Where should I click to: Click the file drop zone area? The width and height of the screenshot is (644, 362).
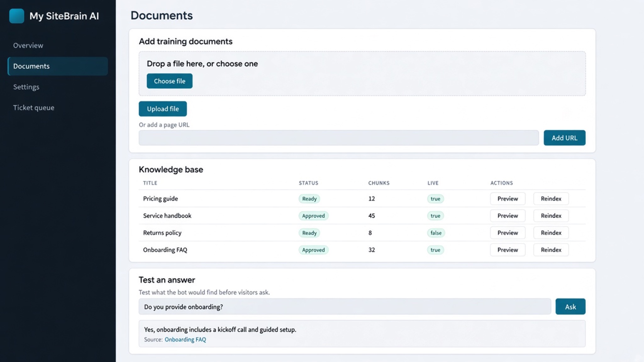(x=362, y=74)
